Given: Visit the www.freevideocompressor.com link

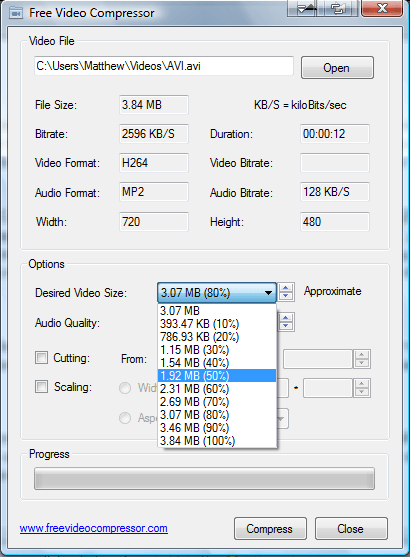Looking at the screenshot, I should 94,528.
